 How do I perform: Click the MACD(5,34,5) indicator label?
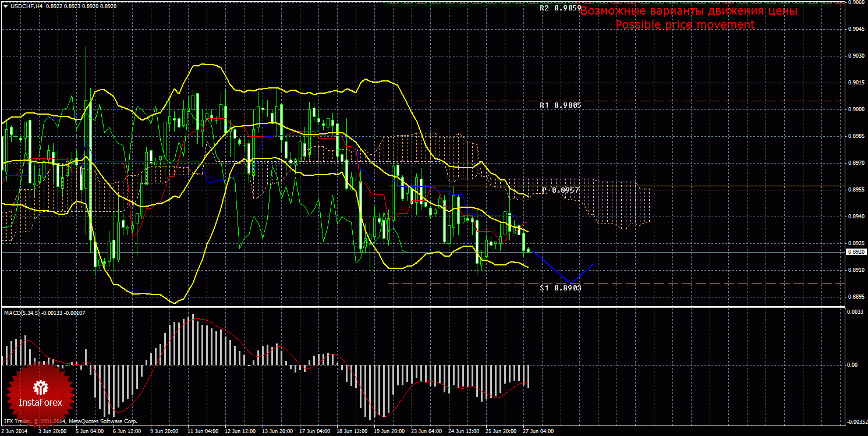coord(24,313)
